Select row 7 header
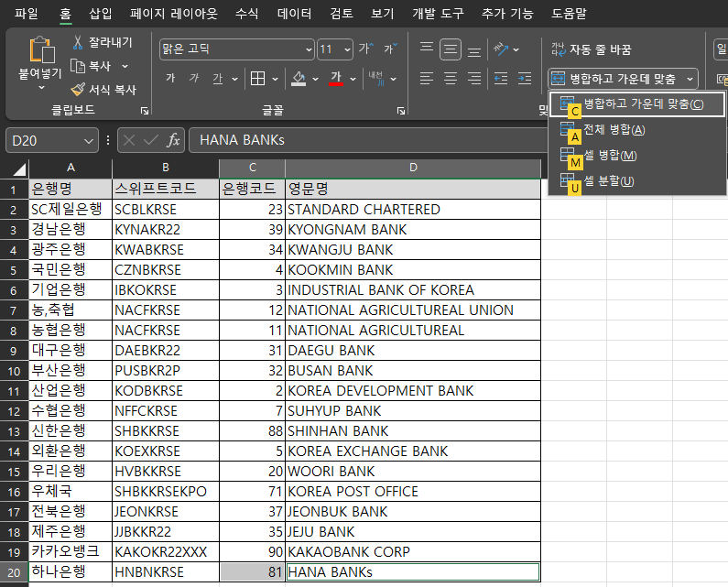The image size is (728, 587). pos(14,310)
